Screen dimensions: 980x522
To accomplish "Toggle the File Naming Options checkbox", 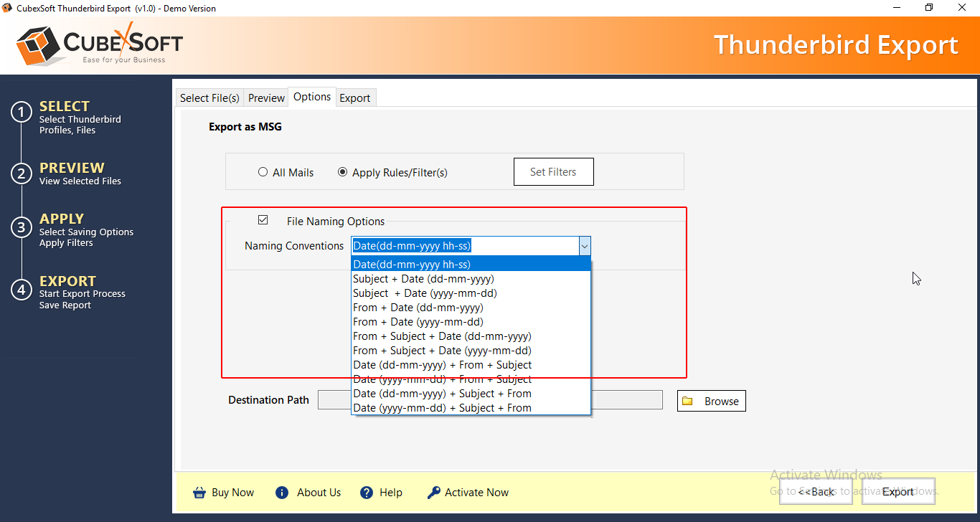I will 263,220.
